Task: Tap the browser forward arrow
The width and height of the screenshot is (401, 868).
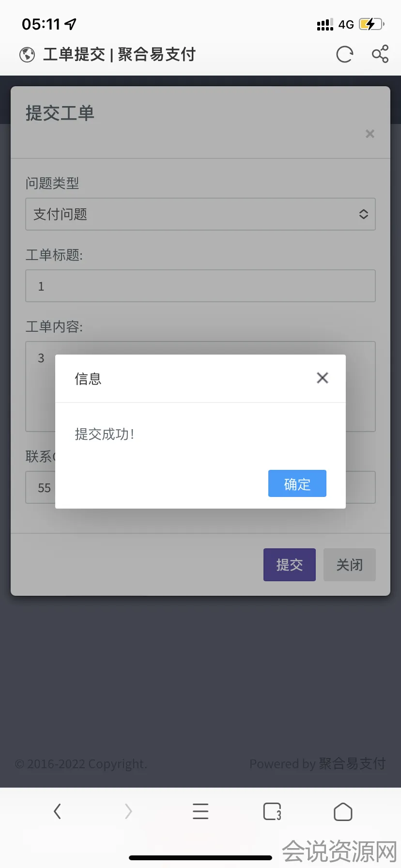Action: (128, 811)
